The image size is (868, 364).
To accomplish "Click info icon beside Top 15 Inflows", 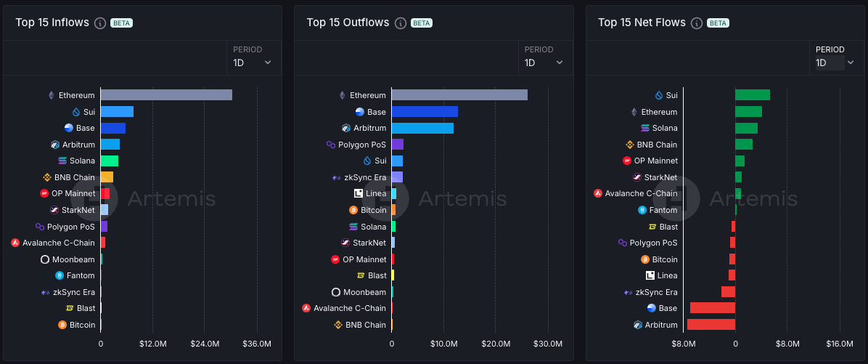I will click(x=100, y=23).
